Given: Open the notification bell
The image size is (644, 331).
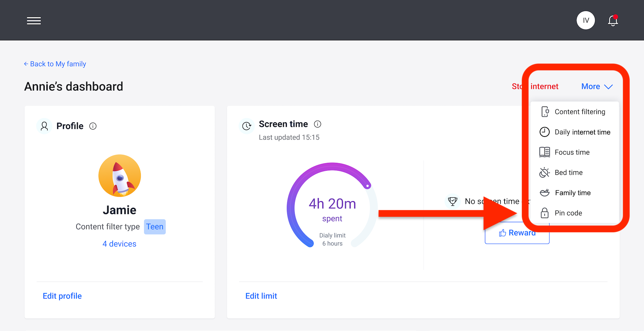Looking at the screenshot, I should [613, 20].
